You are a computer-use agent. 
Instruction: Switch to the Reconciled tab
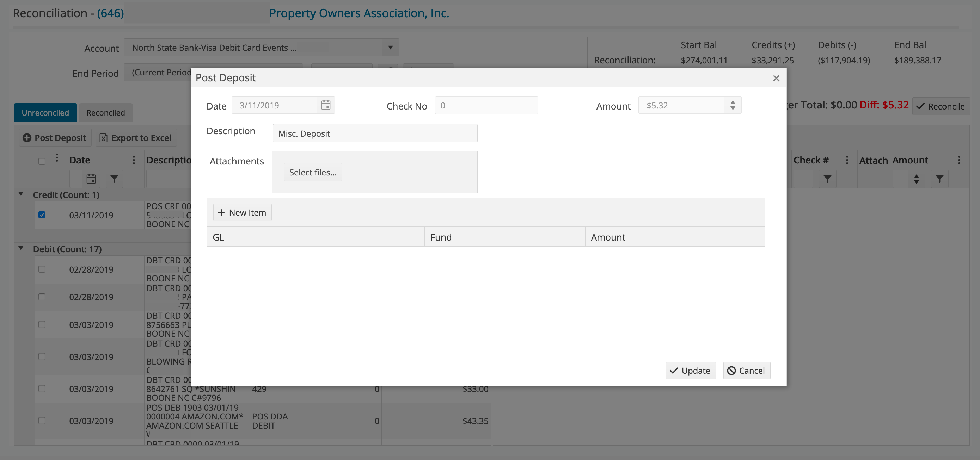click(105, 112)
